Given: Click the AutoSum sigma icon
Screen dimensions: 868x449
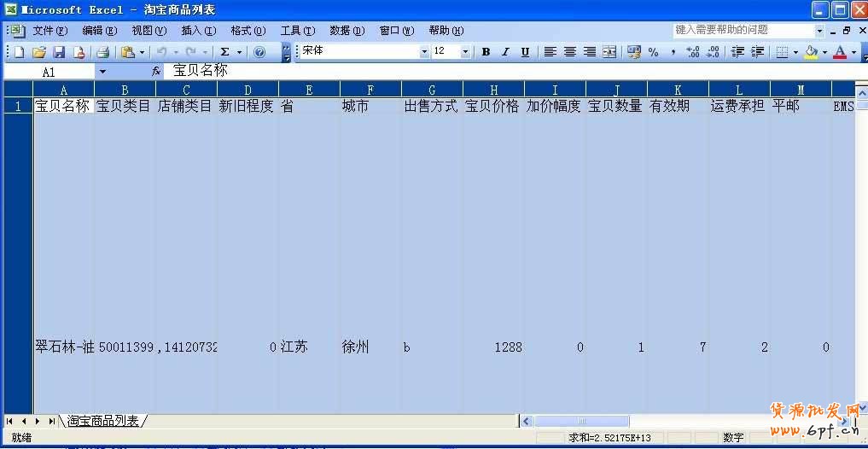Looking at the screenshot, I should tap(224, 52).
